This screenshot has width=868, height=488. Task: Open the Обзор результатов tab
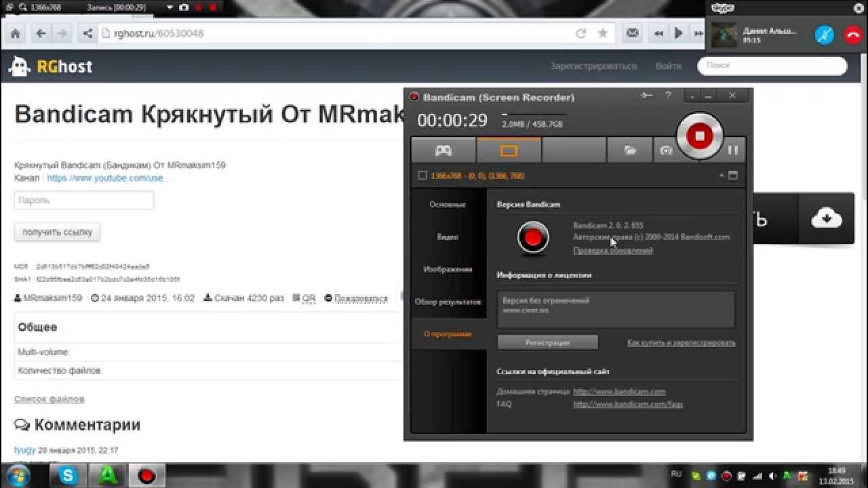448,302
